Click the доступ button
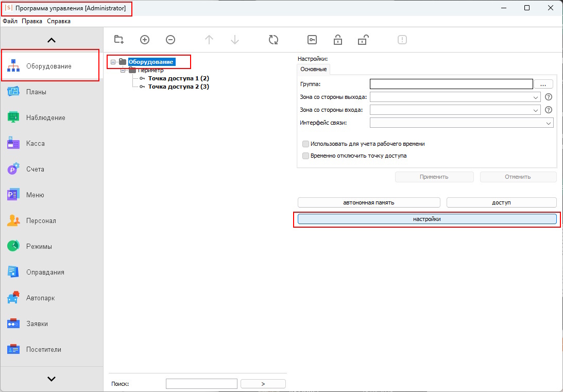The height and width of the screenshot is (392, 563). [x=502, y=202]
